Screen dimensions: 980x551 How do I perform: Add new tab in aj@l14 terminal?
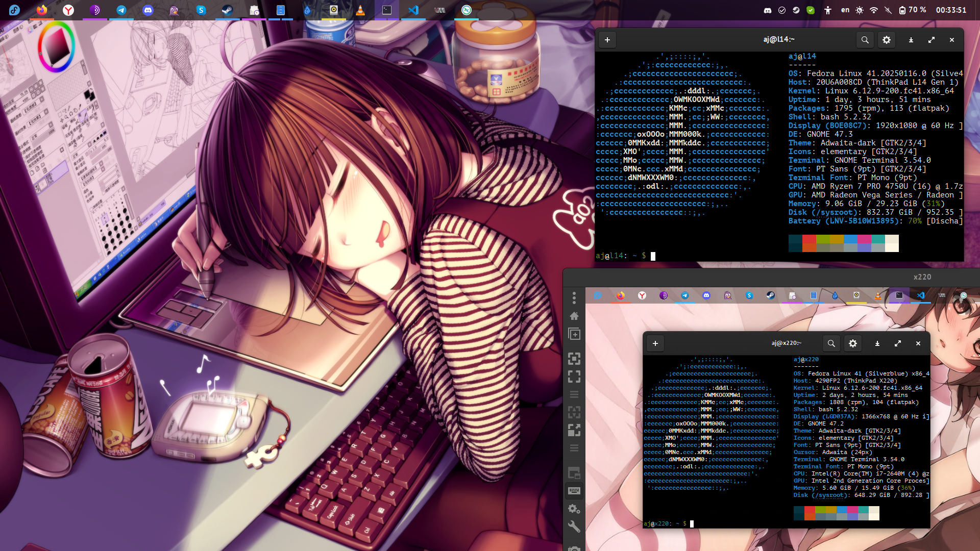click(x=607, y=40)
